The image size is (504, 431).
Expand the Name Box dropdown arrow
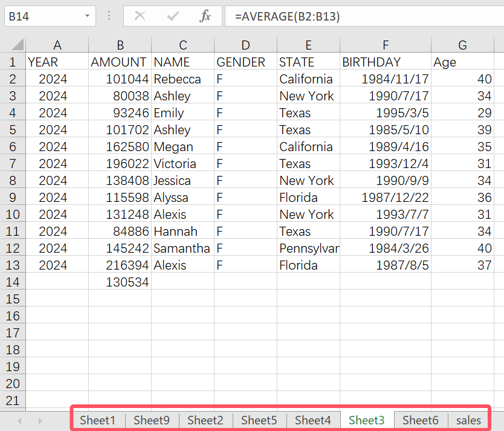88,16
